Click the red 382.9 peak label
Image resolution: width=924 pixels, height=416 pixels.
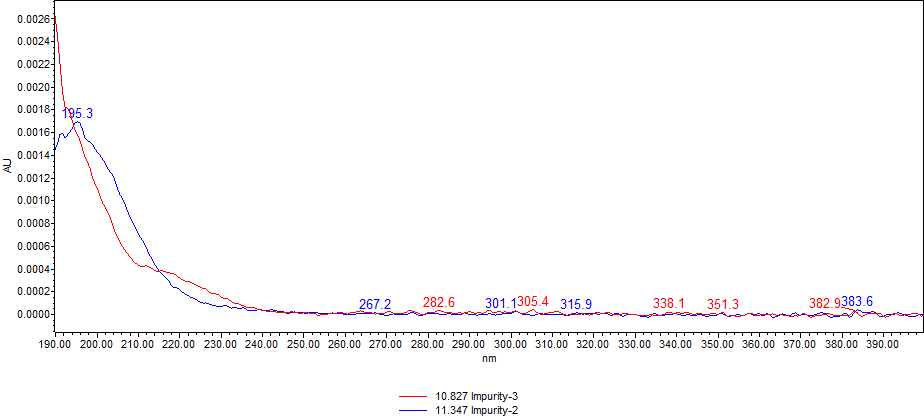[x=824, y=303]
